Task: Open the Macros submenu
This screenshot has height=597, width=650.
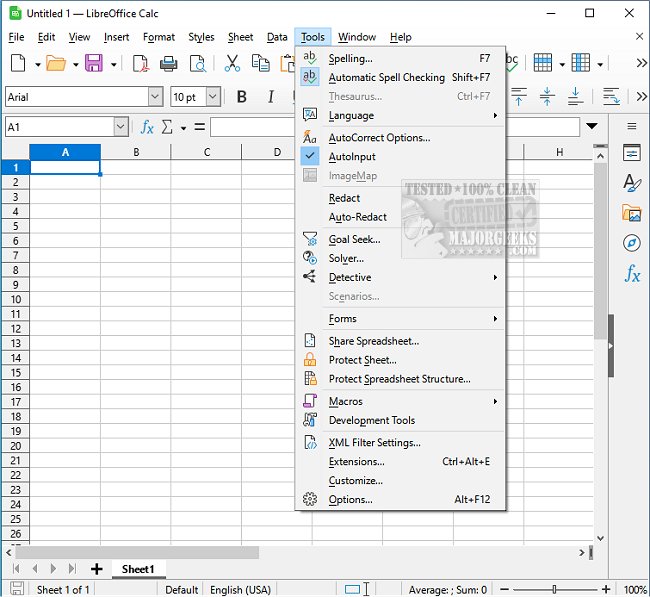Action: tap(346, 401)
